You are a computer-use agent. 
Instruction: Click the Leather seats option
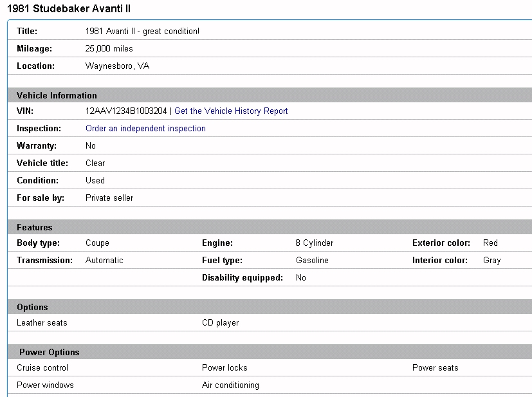tap(42, 322)
